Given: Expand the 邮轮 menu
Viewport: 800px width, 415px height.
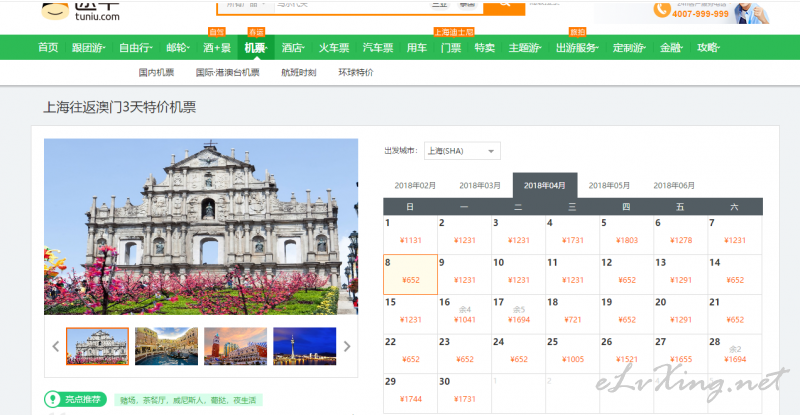Looking at the screenshot, I should point(178,48).
